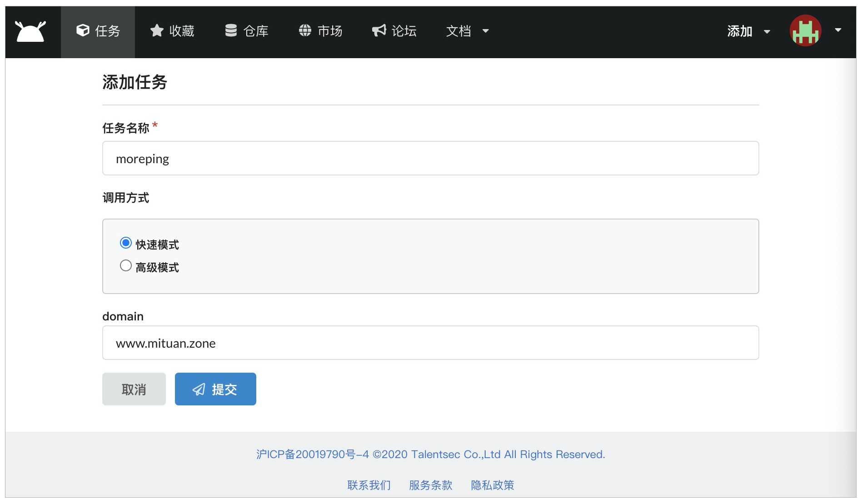Click the 收藏 star icon

pos(156,31)
